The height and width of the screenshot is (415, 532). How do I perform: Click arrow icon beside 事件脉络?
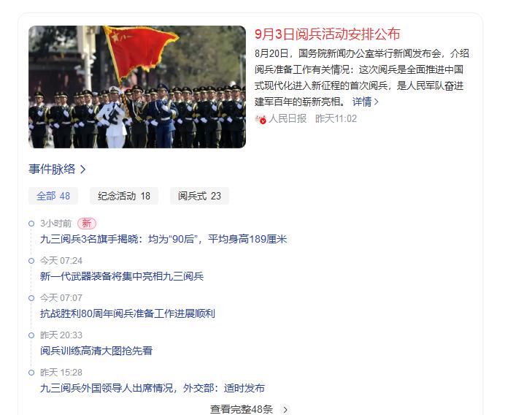coord(82,169)
